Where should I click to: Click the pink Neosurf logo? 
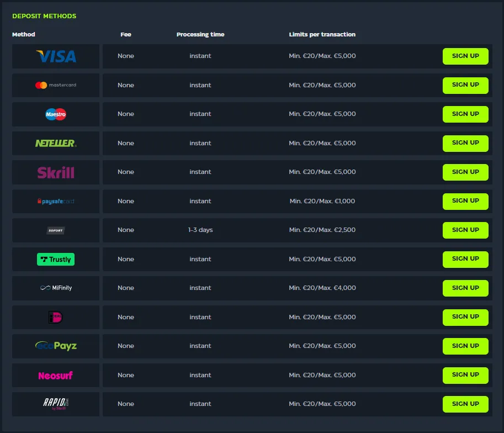click(56, 376)
